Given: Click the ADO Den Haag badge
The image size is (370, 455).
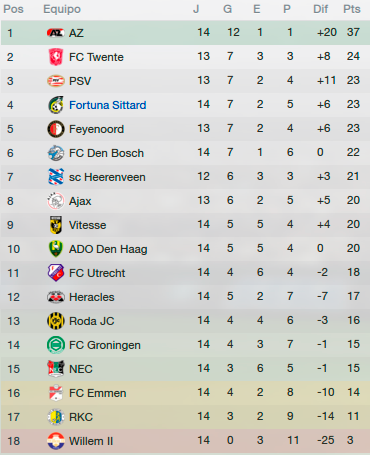Looking at the screenshot, I should (56, 249).
